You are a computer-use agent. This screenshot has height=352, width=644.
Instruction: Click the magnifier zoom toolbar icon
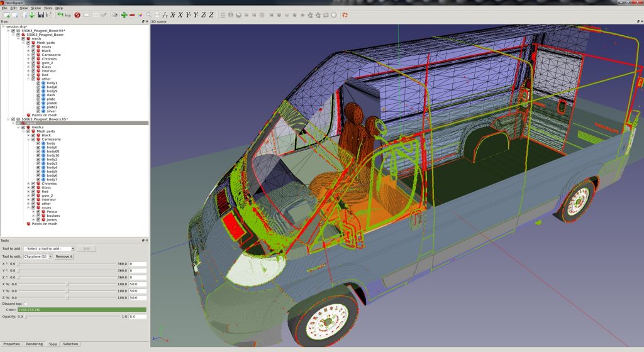148,14
